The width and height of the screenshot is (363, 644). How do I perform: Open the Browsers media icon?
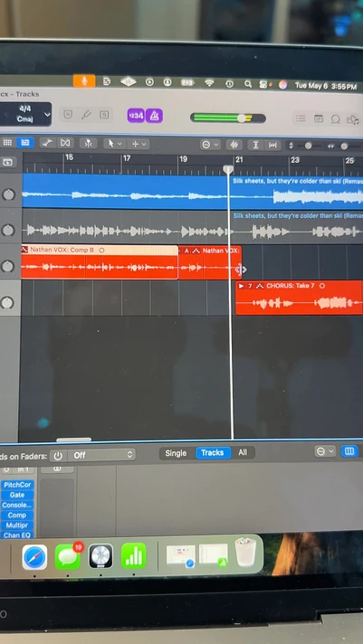[x=353, y=119]
